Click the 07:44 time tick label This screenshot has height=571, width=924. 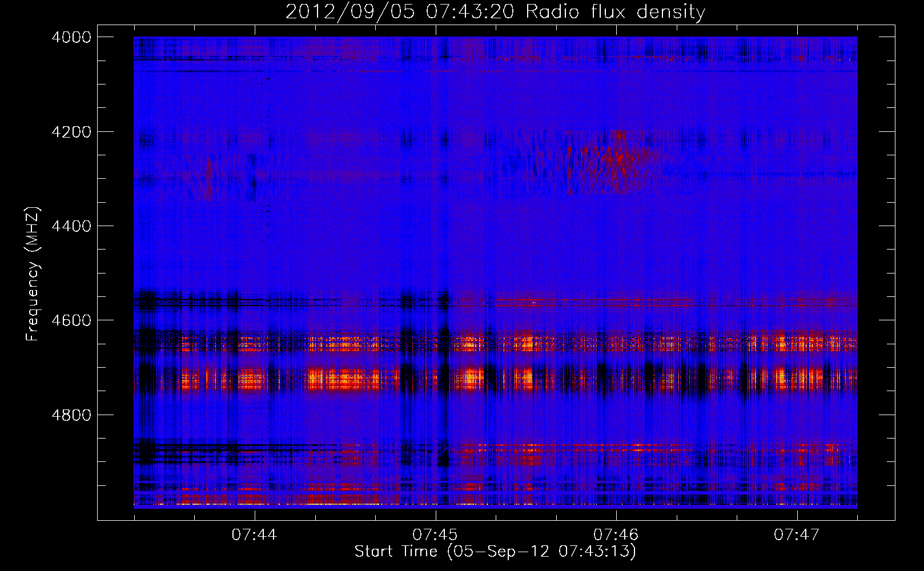coord(254,535)
